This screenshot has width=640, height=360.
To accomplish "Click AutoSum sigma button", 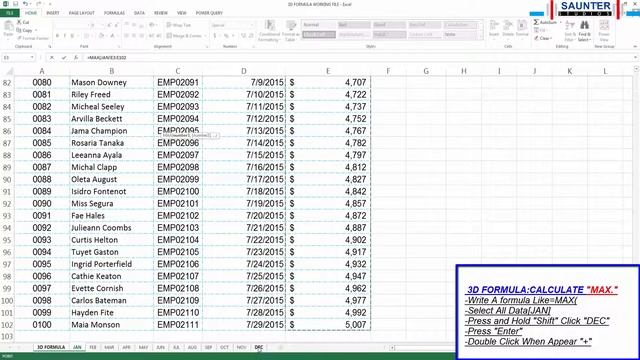I will point(545,22).
